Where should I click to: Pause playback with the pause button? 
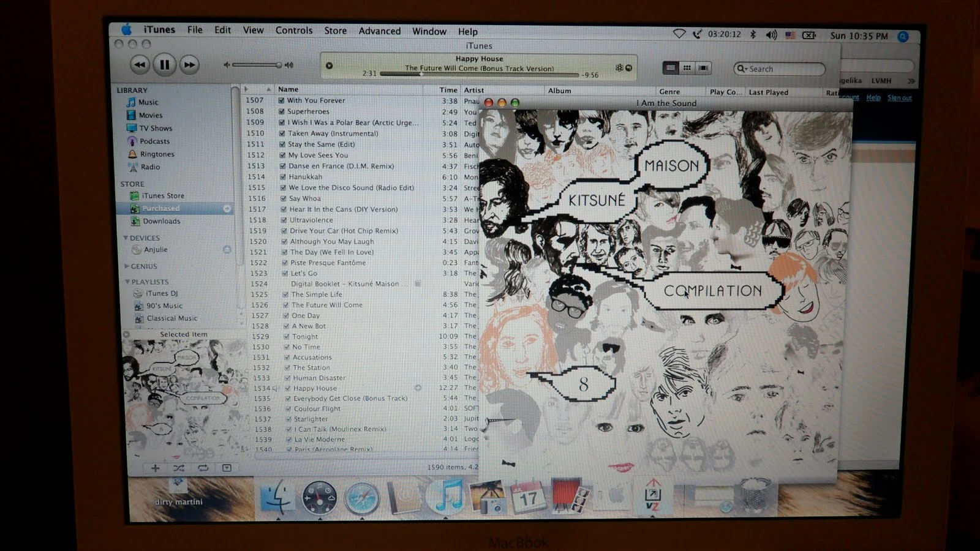(x=165, y=64)
